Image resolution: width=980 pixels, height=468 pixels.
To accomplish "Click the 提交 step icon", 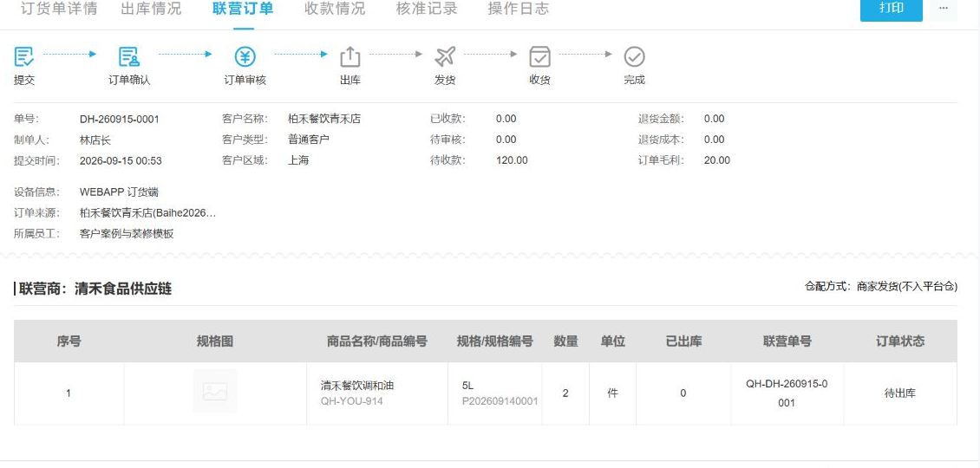I will click(23, 57).
